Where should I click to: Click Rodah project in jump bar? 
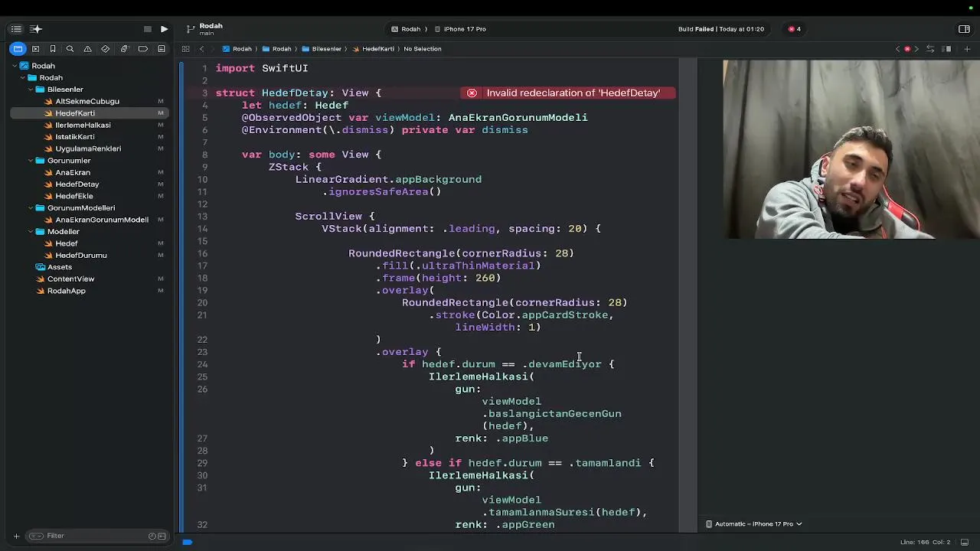click(x=237, y=49)
